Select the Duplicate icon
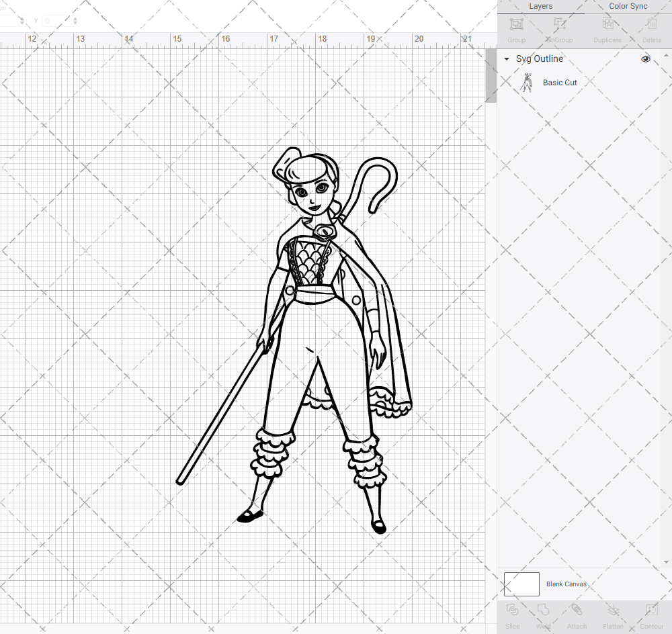The width and height of the screenshot is (672, 634). click(x=607, y=28)
